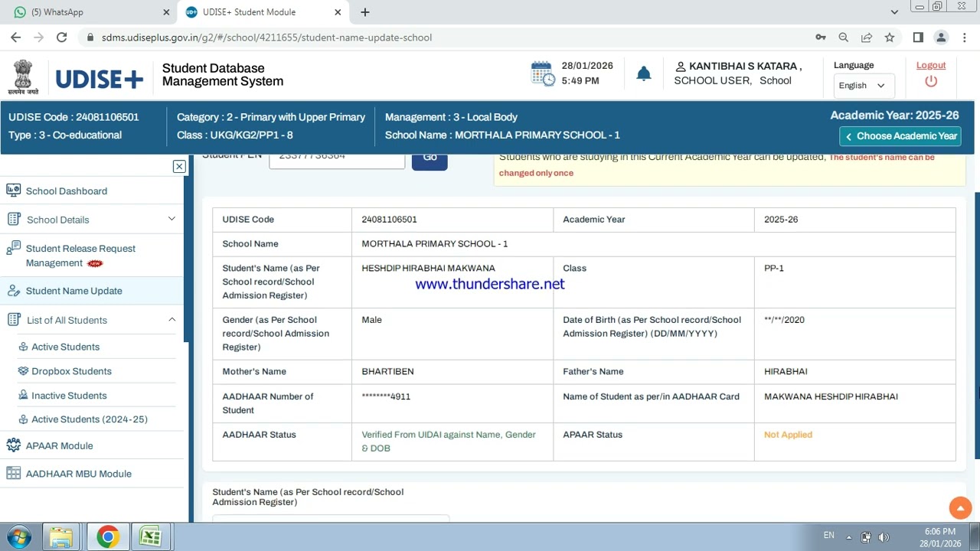Open the Chrome profile avatar
The width and height of the screenshot is (980, 551).
point(941,37)
